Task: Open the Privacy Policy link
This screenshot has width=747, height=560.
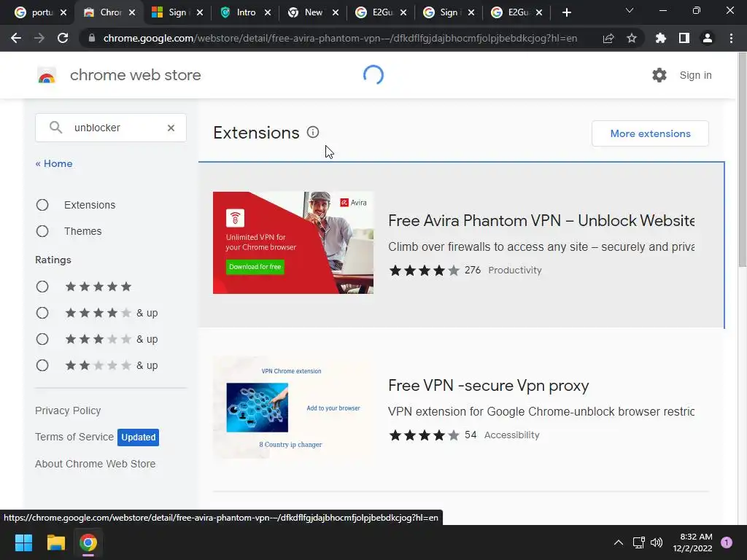Action: coord(68,411)
